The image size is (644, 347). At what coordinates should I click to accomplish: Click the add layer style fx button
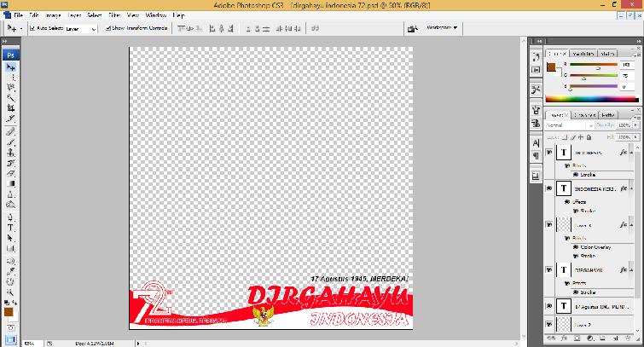point(564,338)
